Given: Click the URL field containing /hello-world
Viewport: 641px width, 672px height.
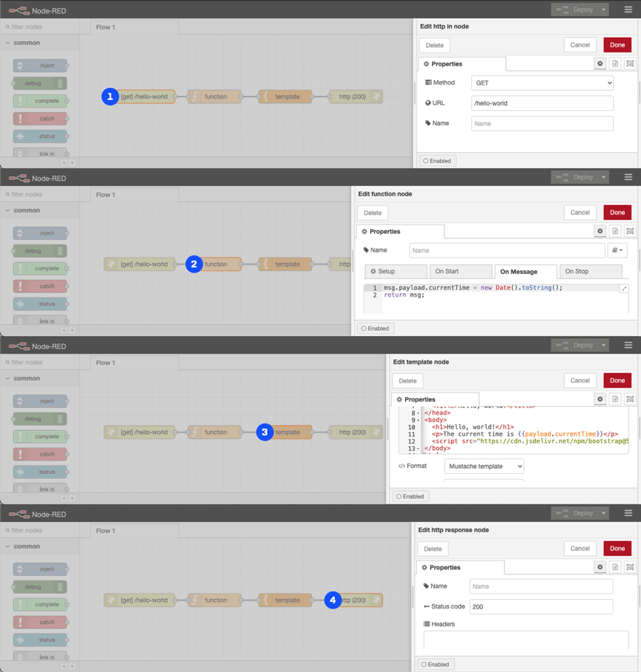Looking at the screenshot, I should coord(542,103).
